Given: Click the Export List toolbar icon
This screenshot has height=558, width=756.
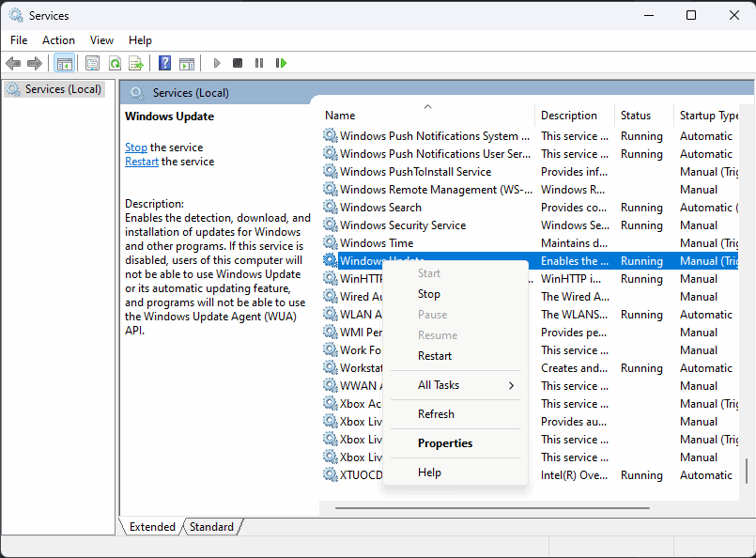Looking at the screenshot, I should [x=136, y=63].
